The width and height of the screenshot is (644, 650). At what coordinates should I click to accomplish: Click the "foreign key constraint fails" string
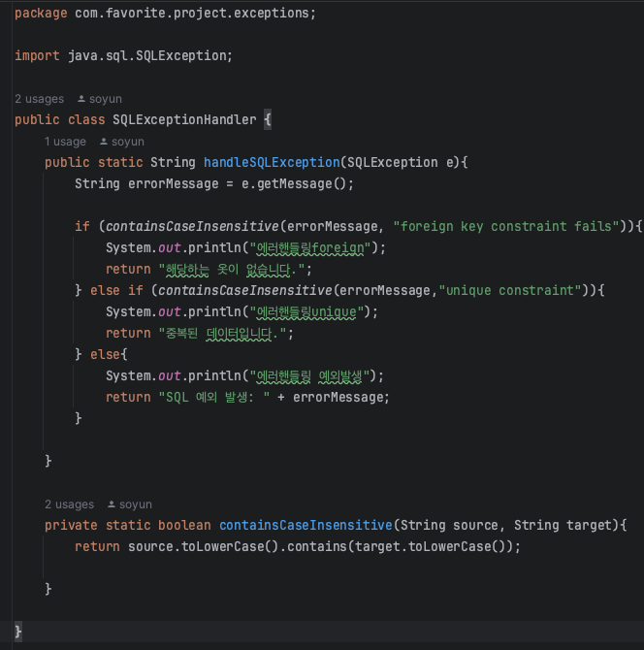506,226
